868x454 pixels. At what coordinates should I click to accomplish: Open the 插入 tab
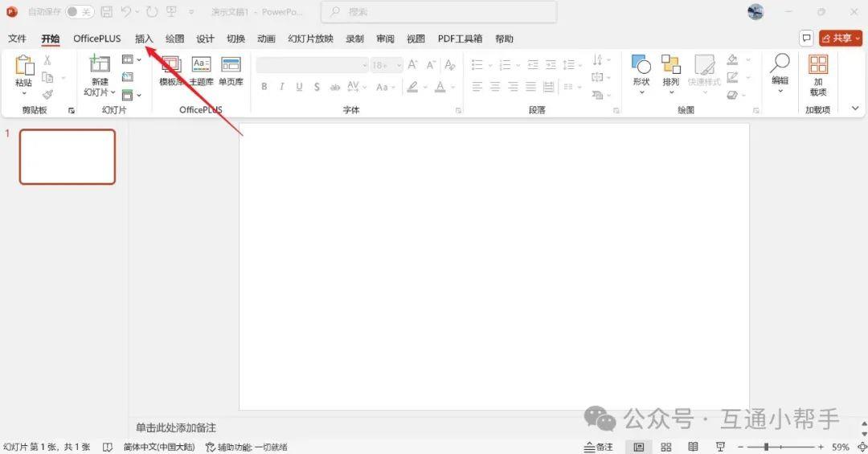[x=144, y=39]
